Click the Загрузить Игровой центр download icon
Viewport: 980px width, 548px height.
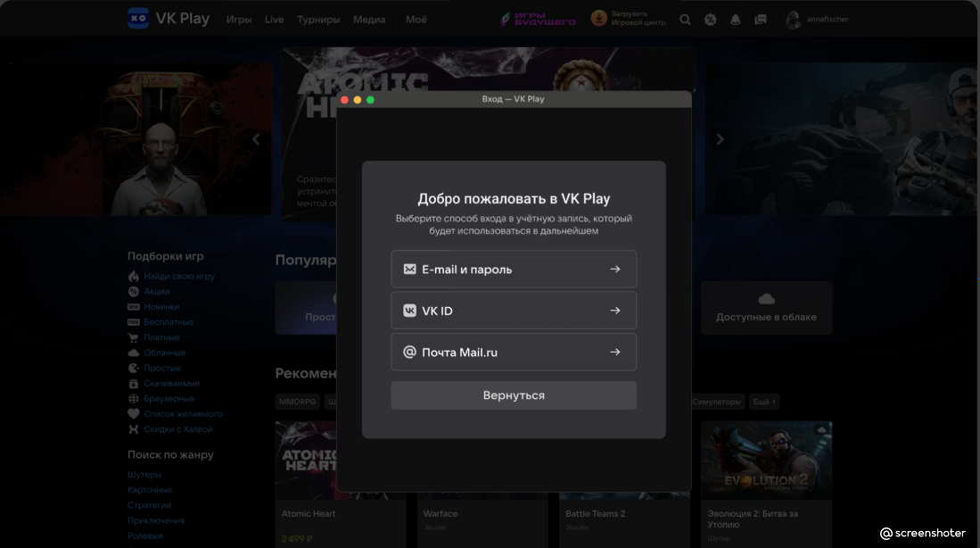pyautogui.click(x=598, y=19)
